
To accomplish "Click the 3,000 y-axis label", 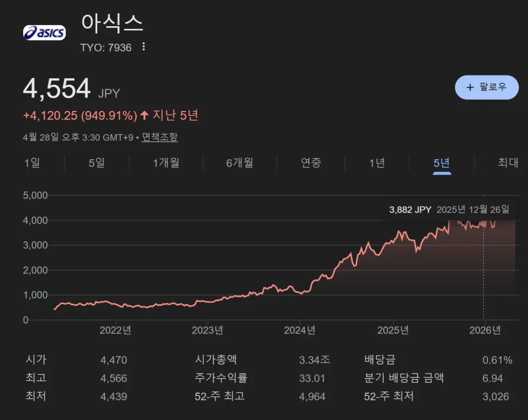I will [x=36, y=245].
